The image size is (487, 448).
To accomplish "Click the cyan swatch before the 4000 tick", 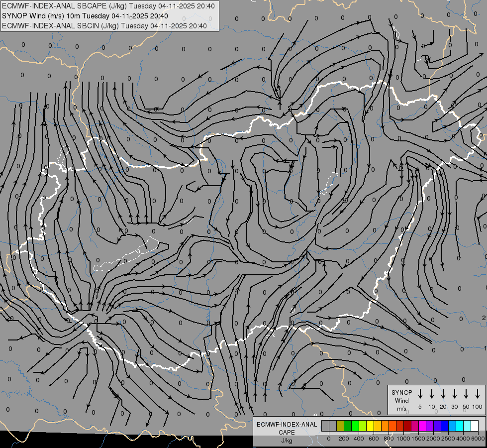I will coord(459,426).
